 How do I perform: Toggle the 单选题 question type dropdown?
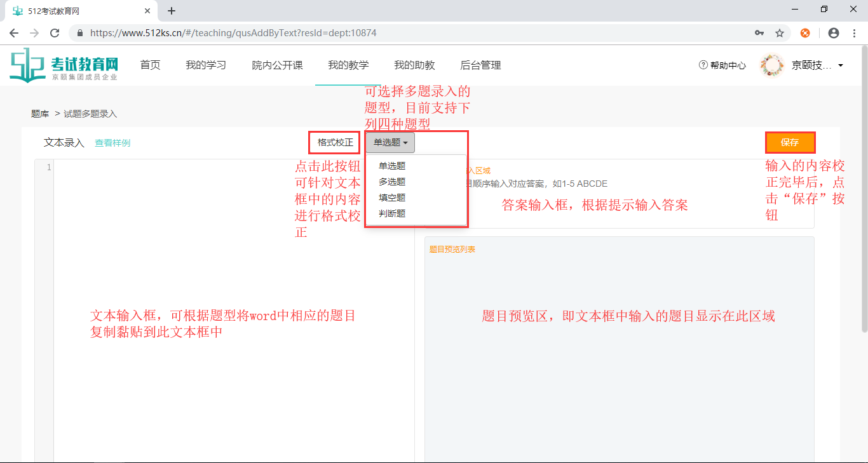click(x=390, y=143)
